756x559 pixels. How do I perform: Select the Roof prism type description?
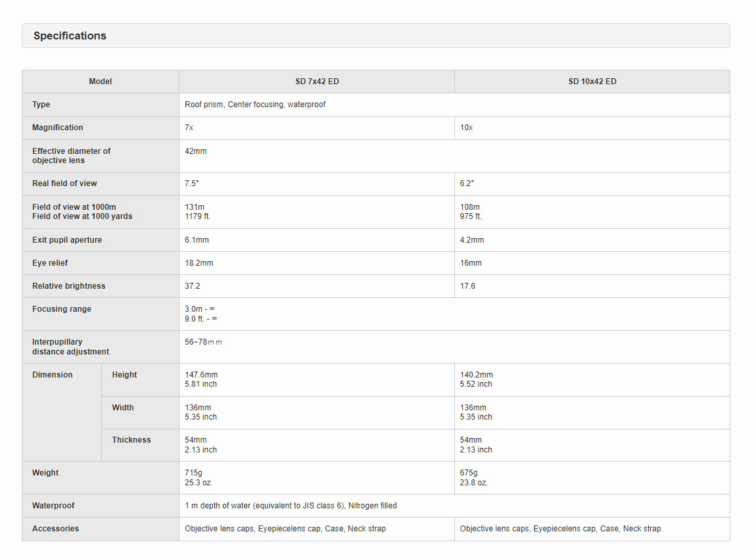[x=255, y=105]
